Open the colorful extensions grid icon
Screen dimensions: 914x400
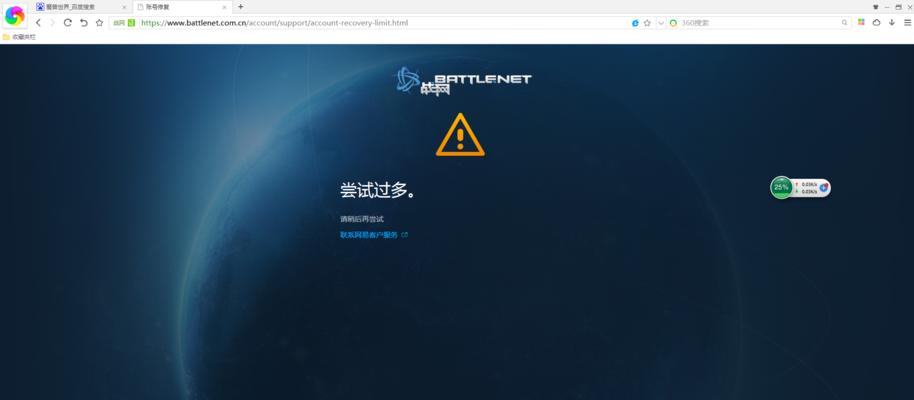pos(861,22)
